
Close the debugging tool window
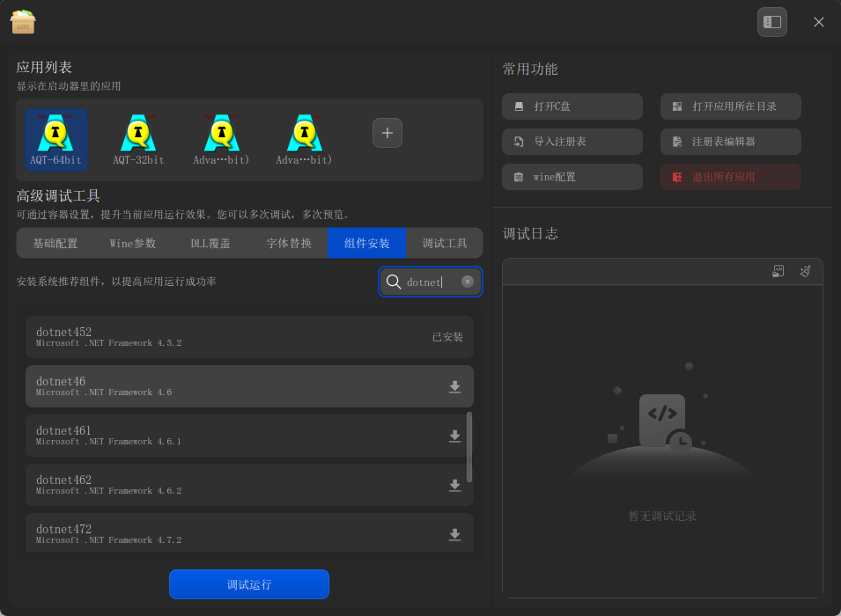coord(818,22)
